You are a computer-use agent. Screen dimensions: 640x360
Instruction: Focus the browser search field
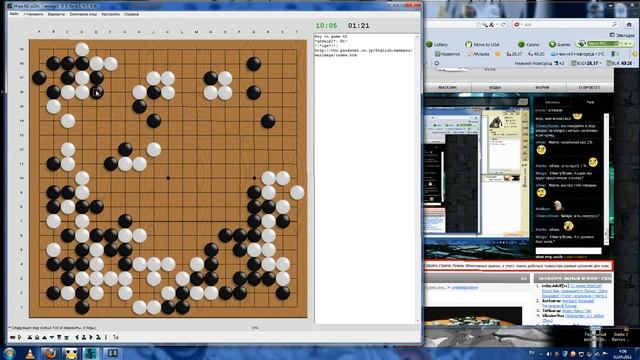tap(565, 24)
